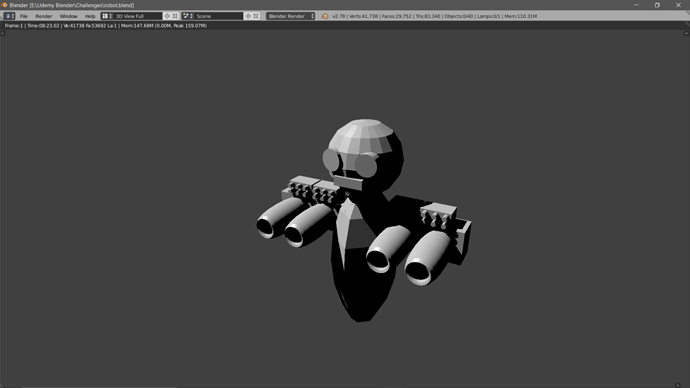
Task: Click the '3D View Full' layout name field
Action: tap(137, 16)
